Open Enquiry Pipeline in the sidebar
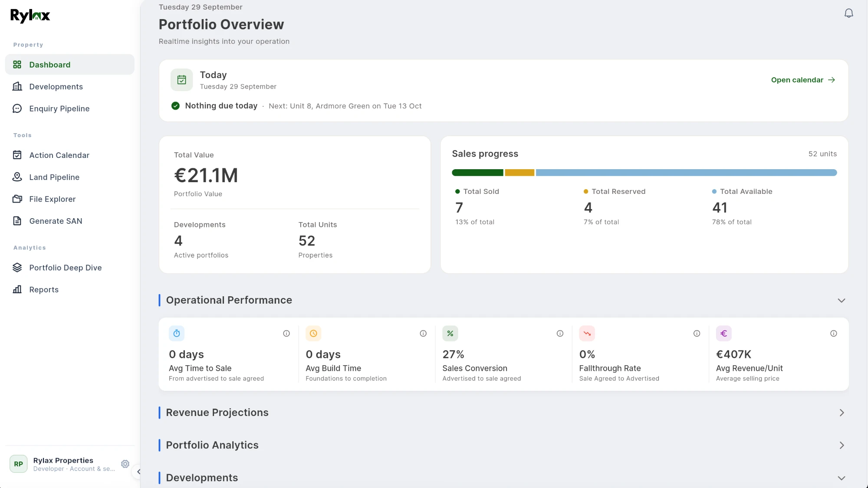This screenshot has height=488, width=868. [x=70, y=108]
